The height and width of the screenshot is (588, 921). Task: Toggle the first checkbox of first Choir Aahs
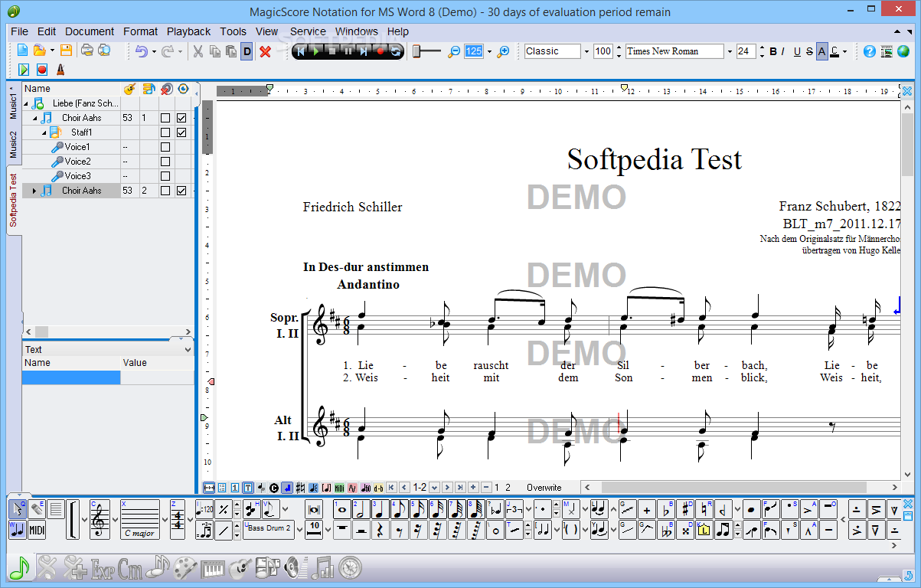(x=165, y=118)
